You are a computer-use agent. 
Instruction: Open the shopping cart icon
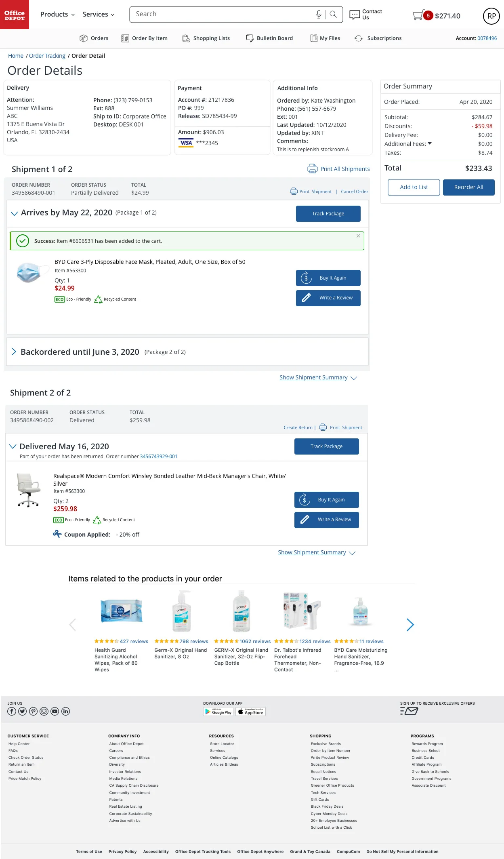point(418,15)
